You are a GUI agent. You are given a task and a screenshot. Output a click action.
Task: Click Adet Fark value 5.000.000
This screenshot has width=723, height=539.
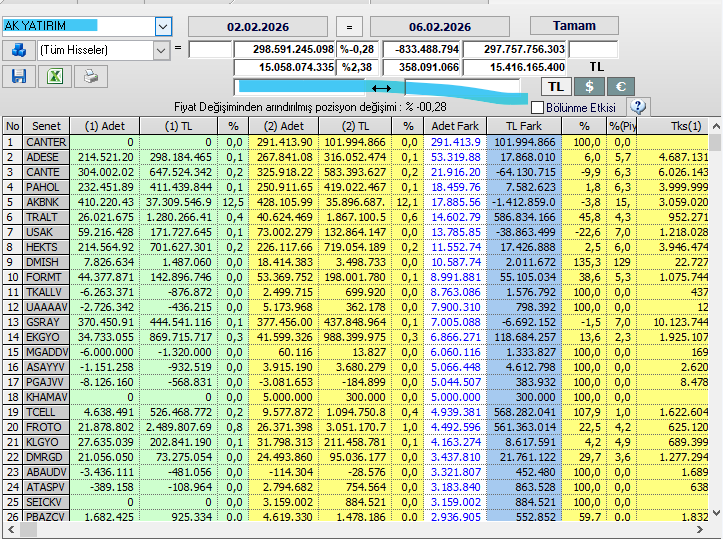455,397
